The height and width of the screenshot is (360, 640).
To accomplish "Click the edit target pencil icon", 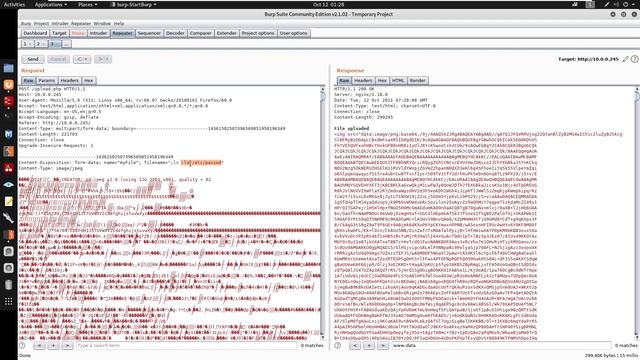I will coord(625,59).
